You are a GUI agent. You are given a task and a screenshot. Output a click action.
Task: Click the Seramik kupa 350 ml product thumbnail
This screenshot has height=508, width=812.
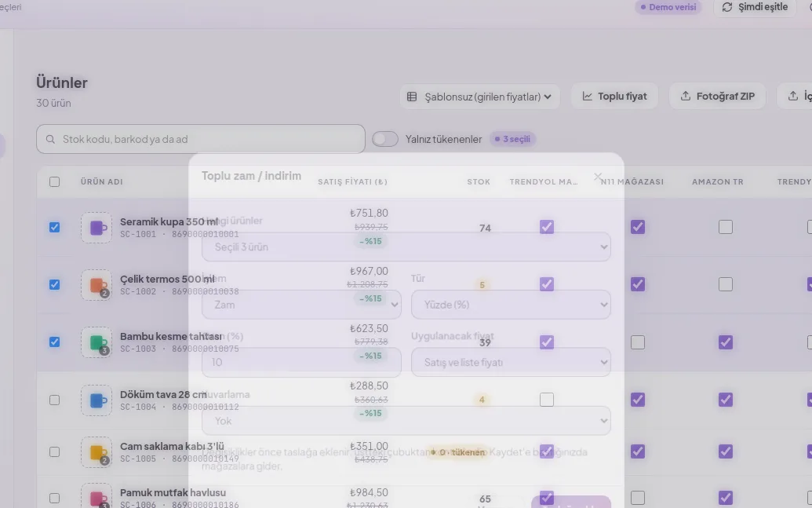(x=96, y=228)
